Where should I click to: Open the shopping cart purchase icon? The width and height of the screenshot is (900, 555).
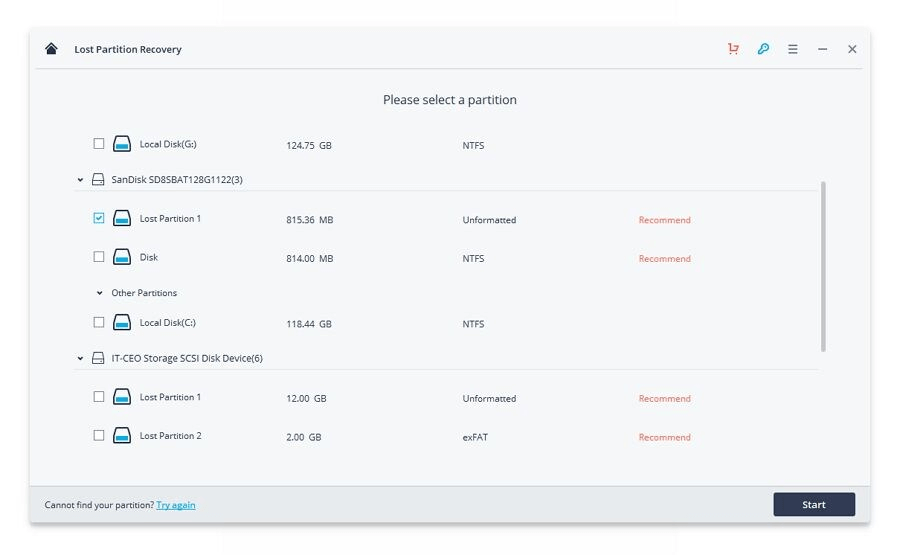coord(733,49)
